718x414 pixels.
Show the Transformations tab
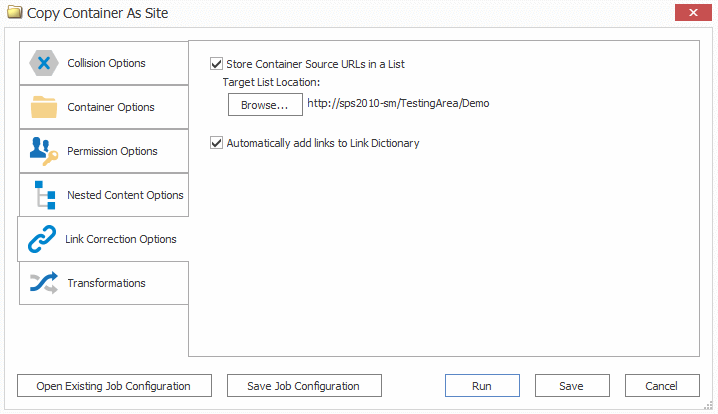[x=106, y=283]
